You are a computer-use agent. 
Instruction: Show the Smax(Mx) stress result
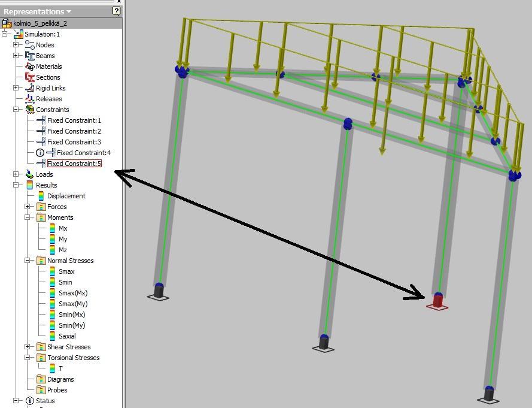point(73,293)
